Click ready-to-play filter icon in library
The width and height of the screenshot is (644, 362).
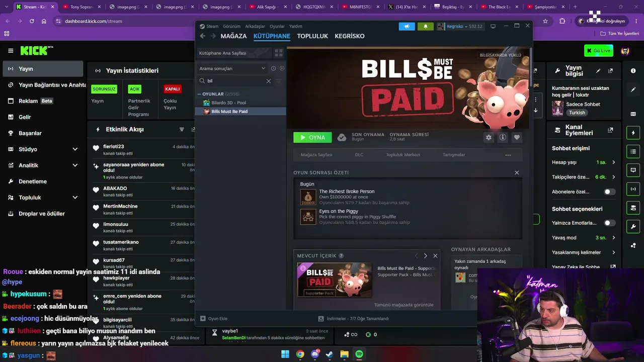[x=282, y=68]
